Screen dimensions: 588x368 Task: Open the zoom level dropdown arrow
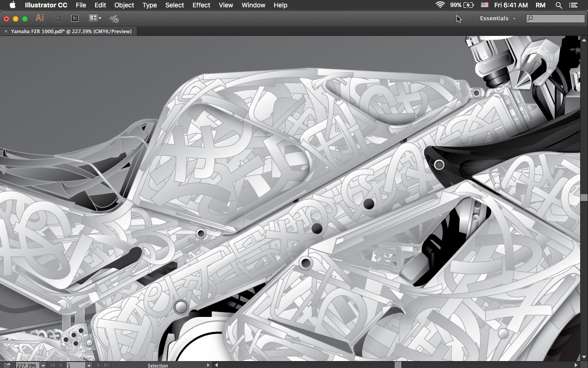(43, 365)
